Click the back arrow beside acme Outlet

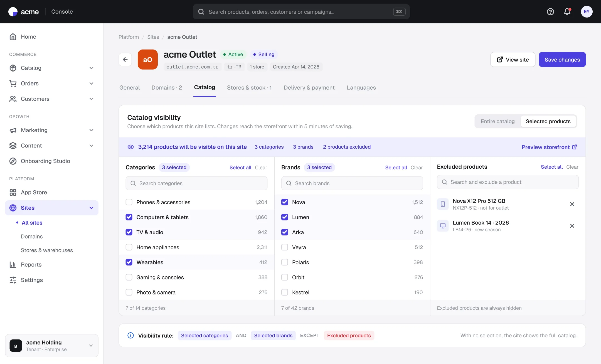(125, 60)
